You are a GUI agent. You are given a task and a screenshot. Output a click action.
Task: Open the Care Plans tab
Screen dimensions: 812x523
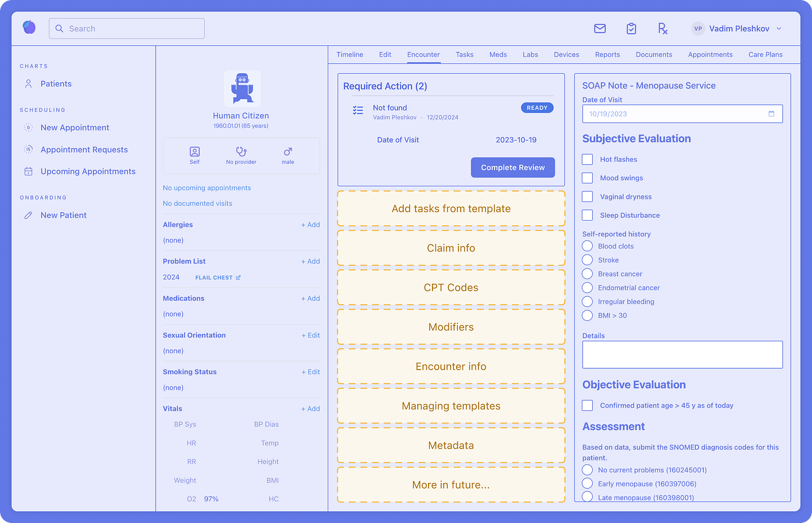point(765,55)
